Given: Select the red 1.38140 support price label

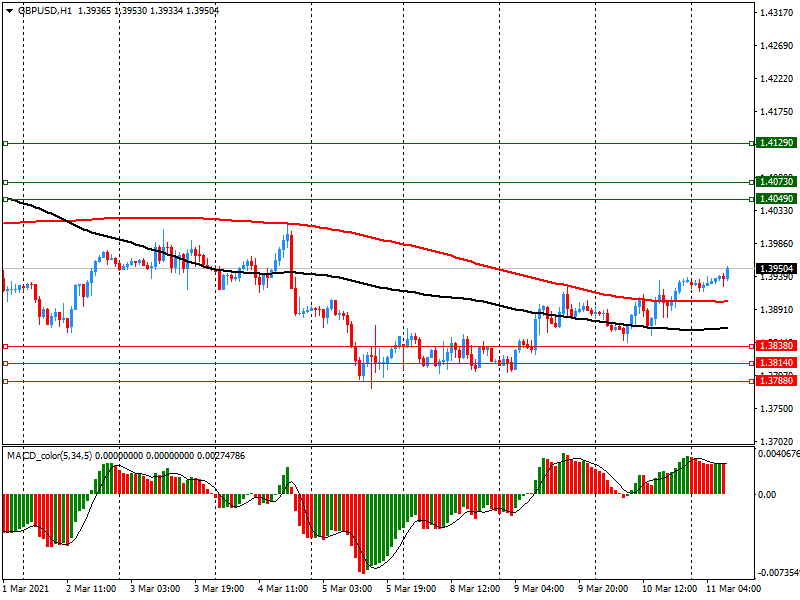Looking at the screenshot, I should pos(777,363).
